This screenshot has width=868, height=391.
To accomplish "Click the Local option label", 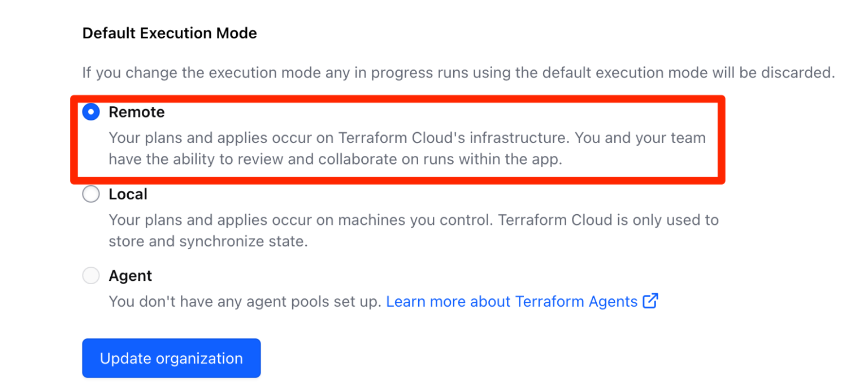I will click(x=128, y=194).
